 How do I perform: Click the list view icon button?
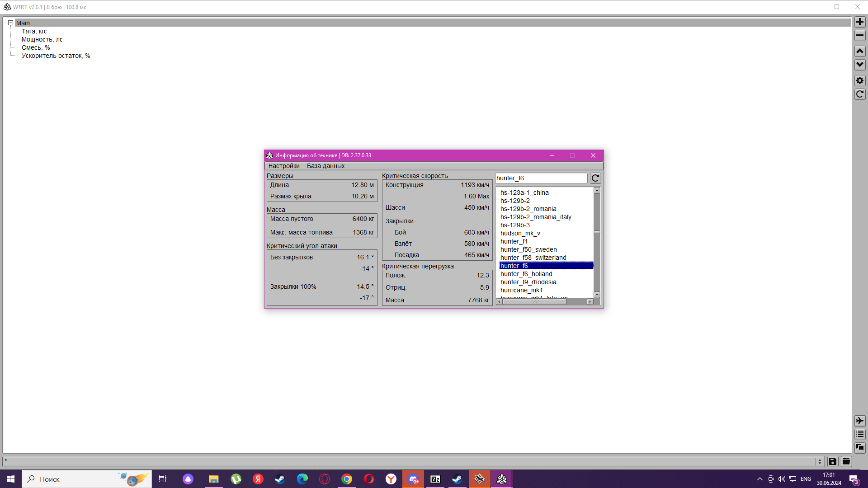click(860, 434)
